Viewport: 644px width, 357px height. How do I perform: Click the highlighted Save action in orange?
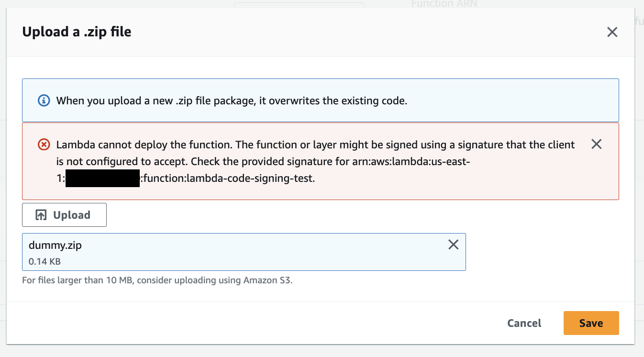tap(591, 323)
